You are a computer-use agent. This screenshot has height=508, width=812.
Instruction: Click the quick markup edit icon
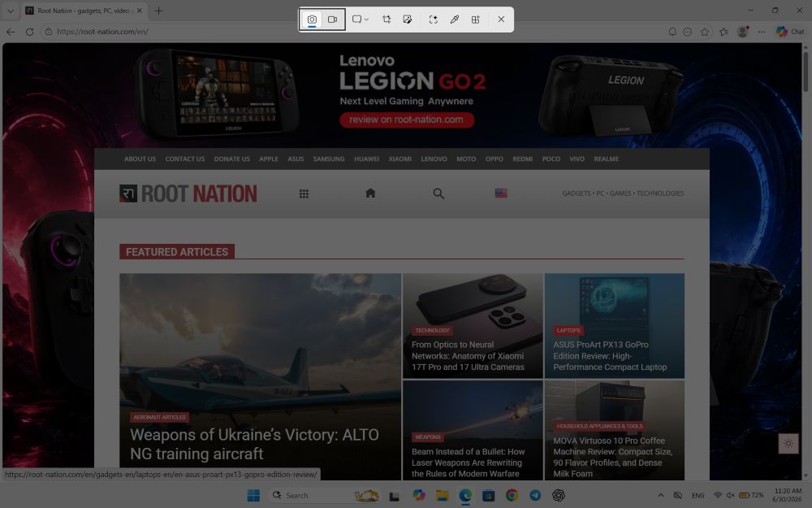click(x=408, y=20)
